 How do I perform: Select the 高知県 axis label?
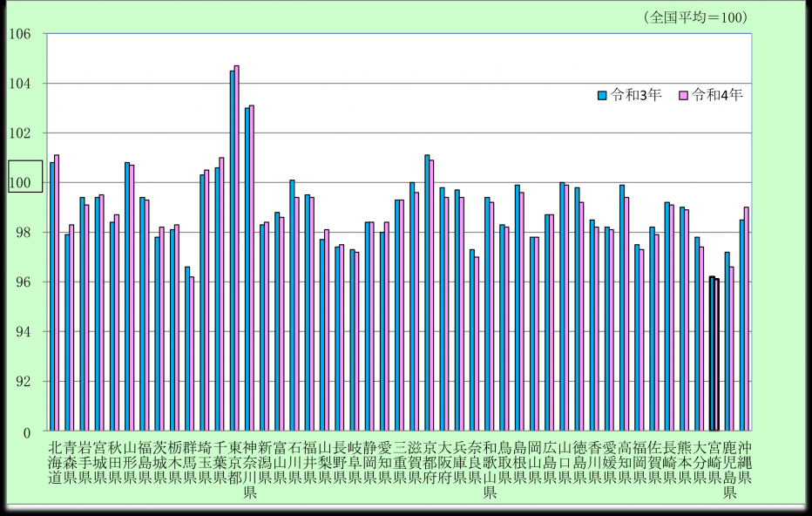(x=626, y=463)
